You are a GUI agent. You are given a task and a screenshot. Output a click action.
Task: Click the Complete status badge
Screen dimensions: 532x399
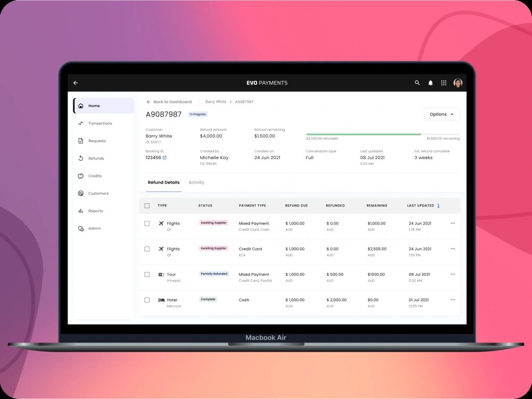coord(208,299)
